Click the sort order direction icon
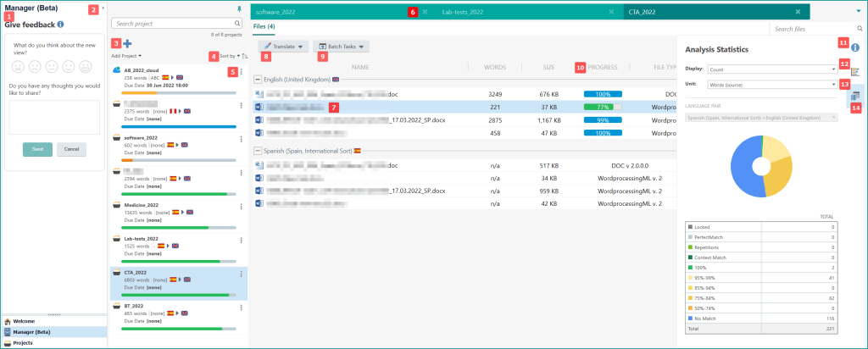 coord(245,56)
